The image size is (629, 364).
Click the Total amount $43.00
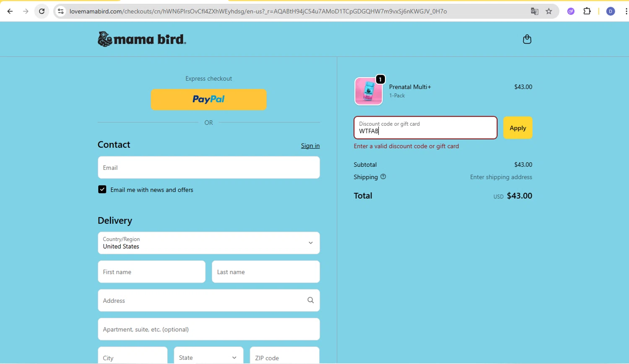tap(520, 196)
